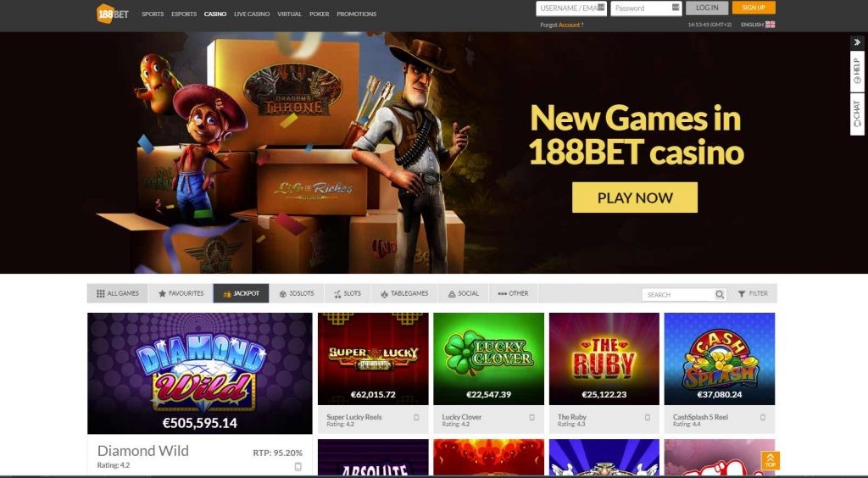Screen dimensions: 868x478
Task: Open the English language selector flag
Action: (x=770, y=25)
